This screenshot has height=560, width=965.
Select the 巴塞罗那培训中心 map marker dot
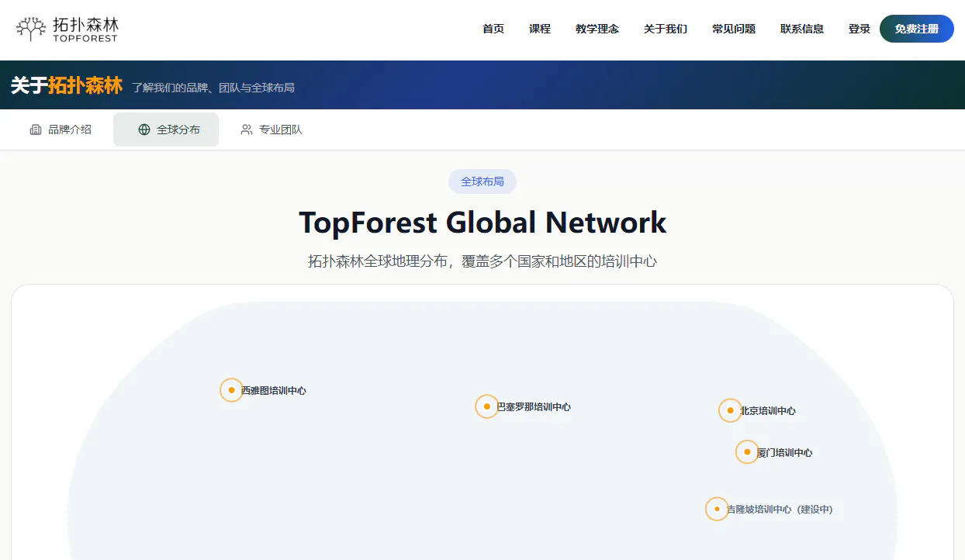click(x=486, y=406)
